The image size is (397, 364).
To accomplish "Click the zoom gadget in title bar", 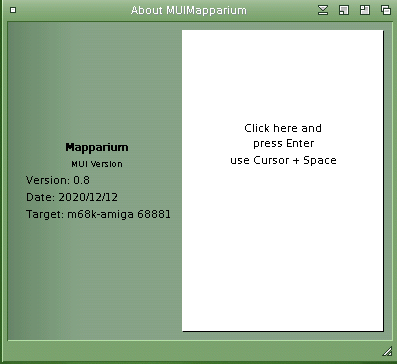I will [x=365, y=10].
